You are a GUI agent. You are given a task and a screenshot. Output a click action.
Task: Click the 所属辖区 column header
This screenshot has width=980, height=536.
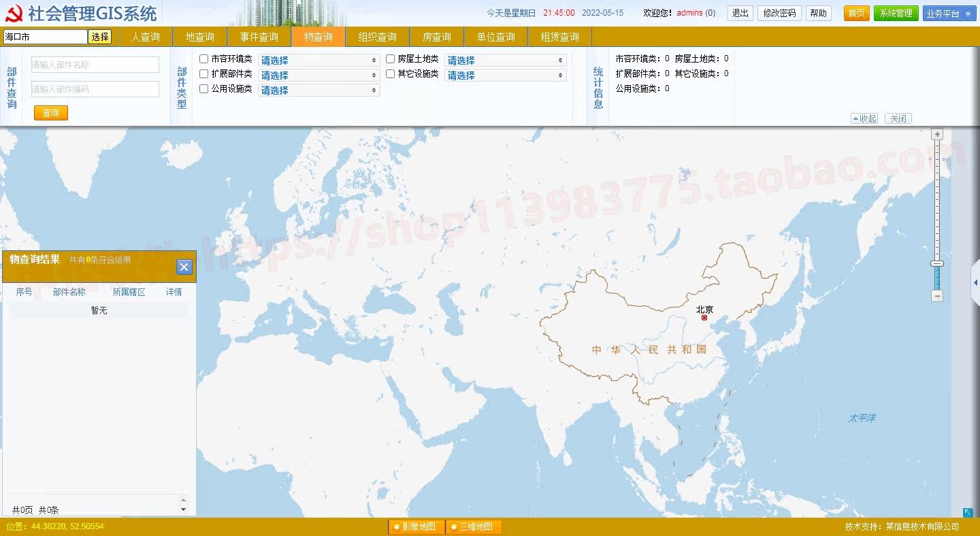tap(129, 292)
